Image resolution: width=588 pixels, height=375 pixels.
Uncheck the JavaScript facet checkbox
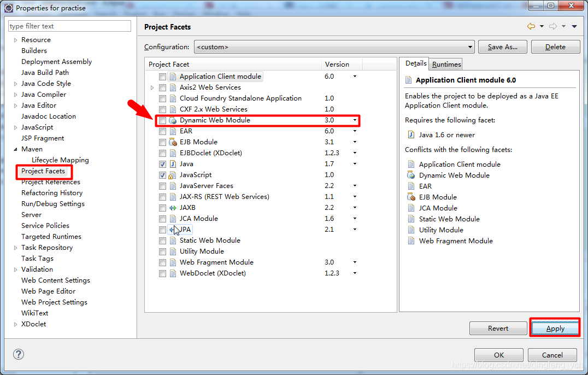pos(162,175)
